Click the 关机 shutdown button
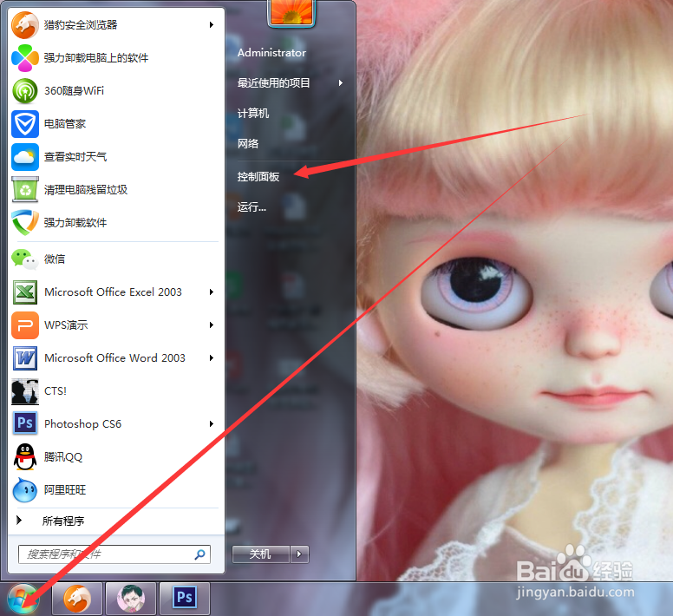 click(x=261, y=554)
